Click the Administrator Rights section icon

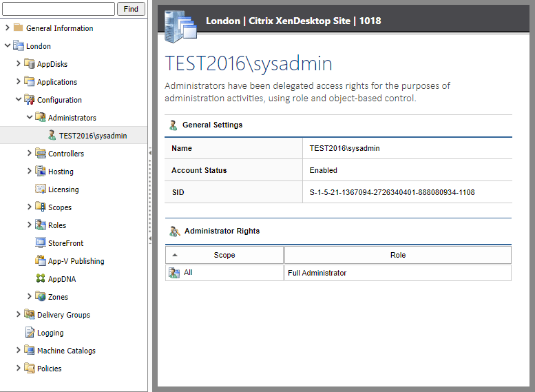click(175, 231)
